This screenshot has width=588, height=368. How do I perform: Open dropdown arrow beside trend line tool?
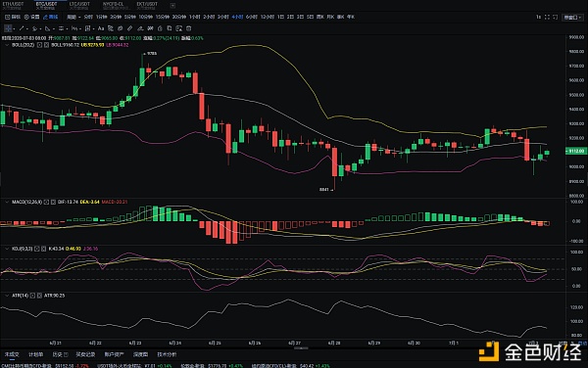27,28
